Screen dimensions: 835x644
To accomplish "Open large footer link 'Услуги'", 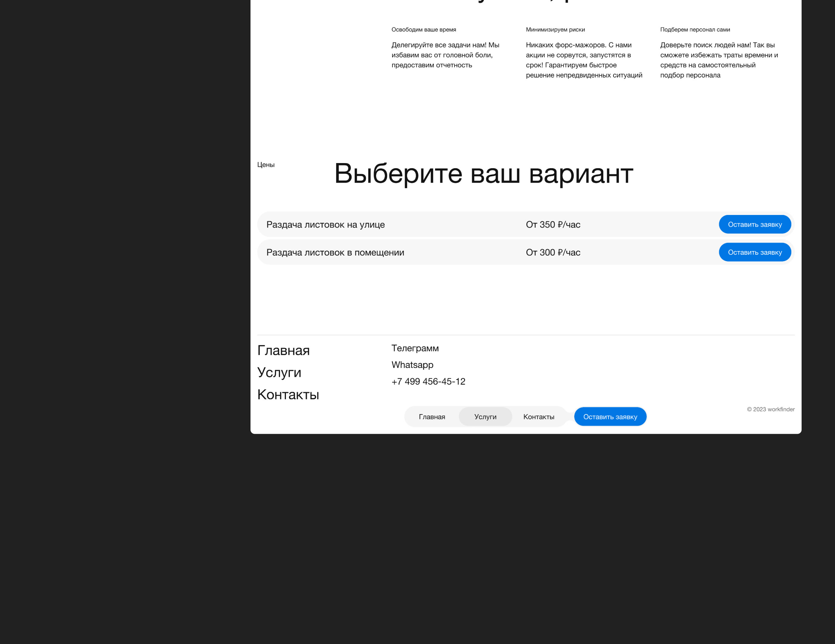I will pos(279,372).
